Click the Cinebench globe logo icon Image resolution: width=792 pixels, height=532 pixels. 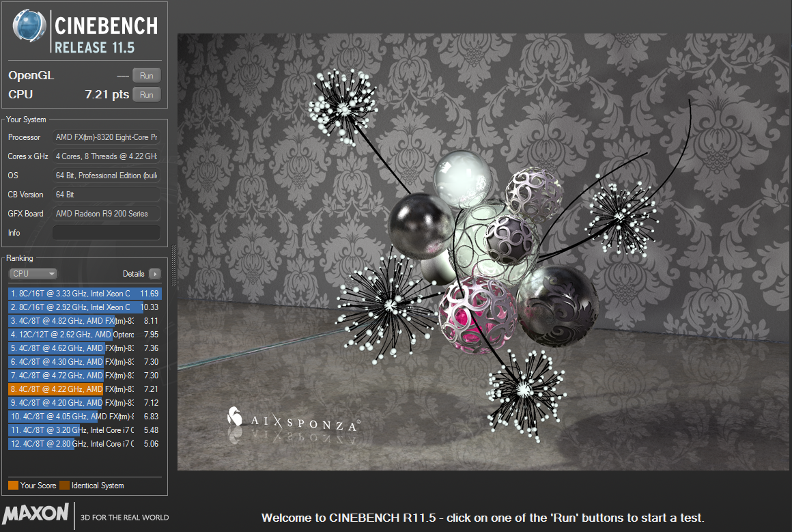point(29,25)
